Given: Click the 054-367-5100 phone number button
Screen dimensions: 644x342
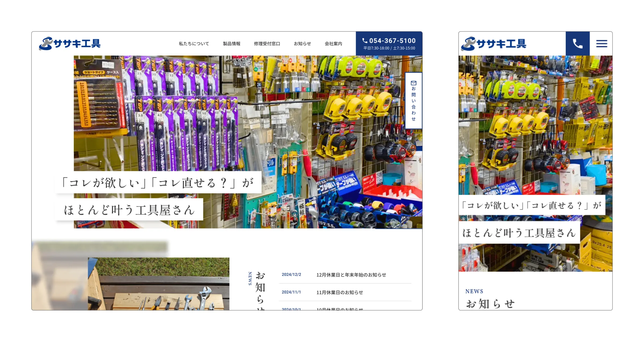Looking at the screenshot, I should [x=392, y=41].
